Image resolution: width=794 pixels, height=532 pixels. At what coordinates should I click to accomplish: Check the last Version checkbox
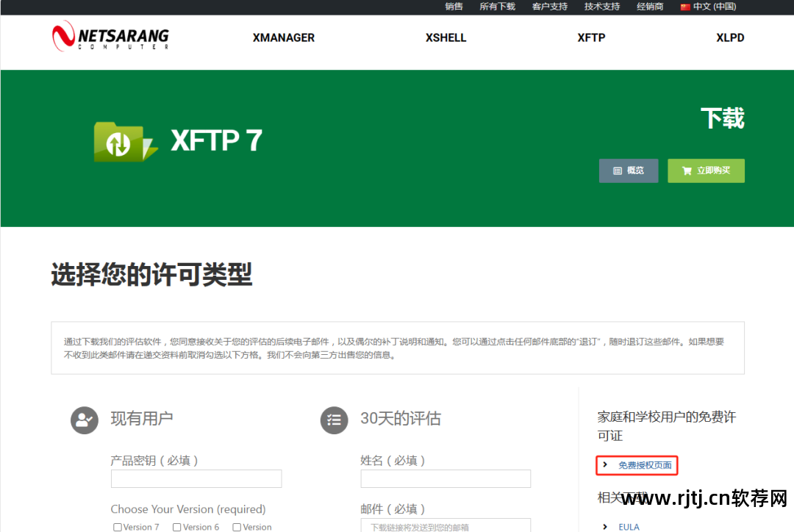click(237, 527)
